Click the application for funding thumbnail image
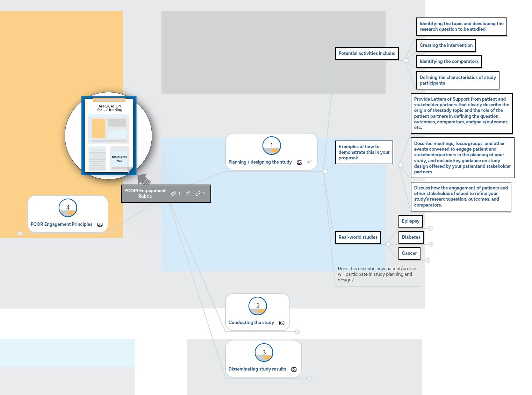532x395 pixels. [x=109, y=136]
